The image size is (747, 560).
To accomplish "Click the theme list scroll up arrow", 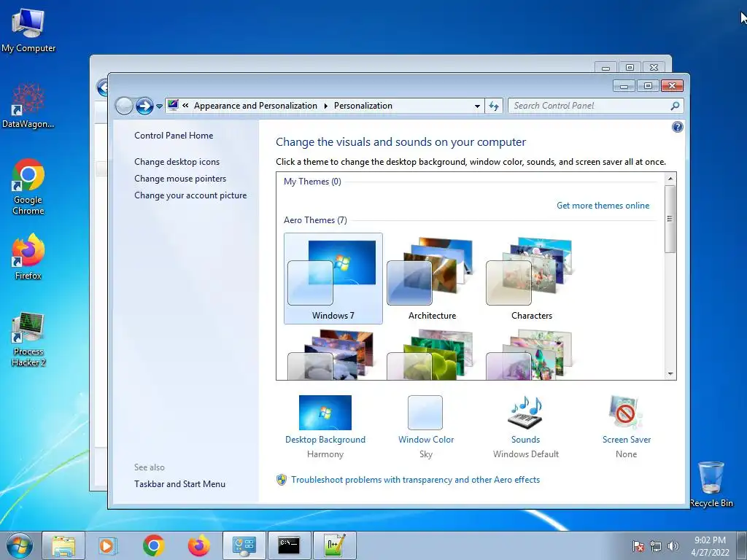I will tap(670, 179).
